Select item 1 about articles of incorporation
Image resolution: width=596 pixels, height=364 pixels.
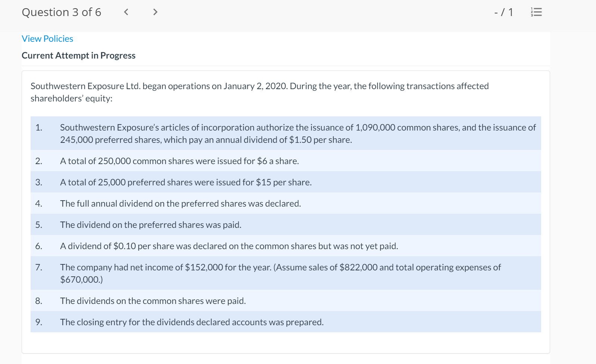pos(297,134)
